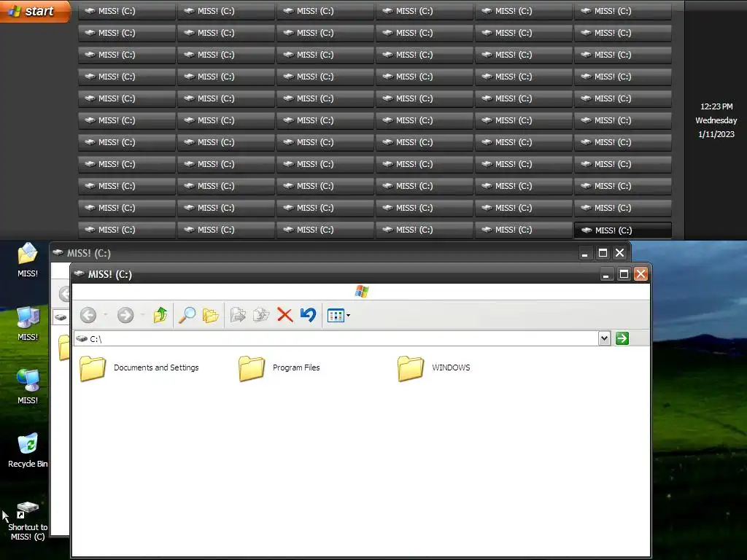Click the Back arrow in the front window toolbar
Viewport: 747px width, 560px height.
pos(88,315)
